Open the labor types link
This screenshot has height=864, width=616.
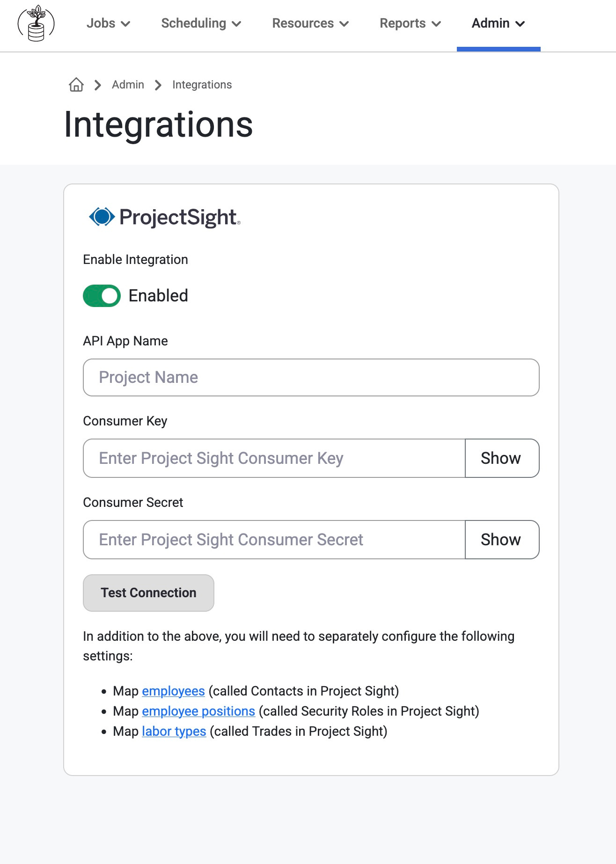[174, 732]
